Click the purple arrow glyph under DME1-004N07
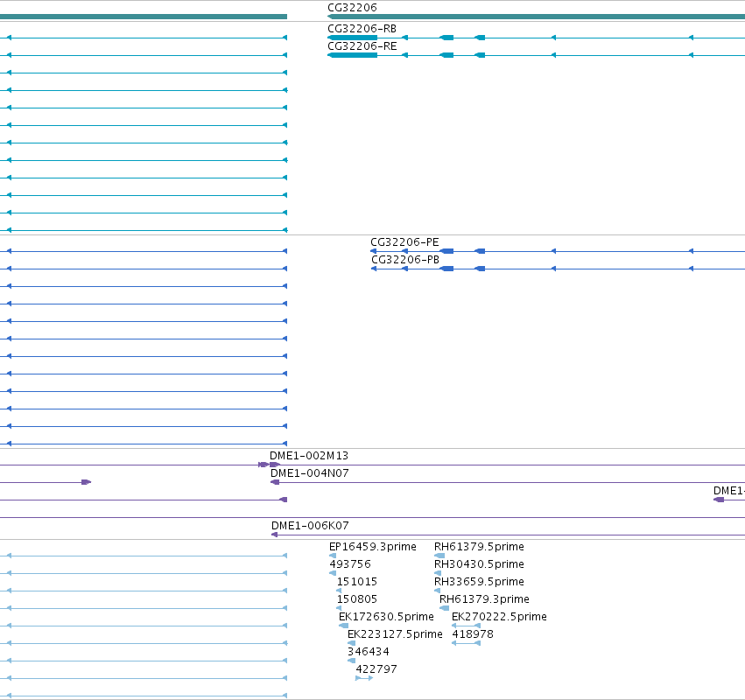745x700 pixels. click(275, 482)
